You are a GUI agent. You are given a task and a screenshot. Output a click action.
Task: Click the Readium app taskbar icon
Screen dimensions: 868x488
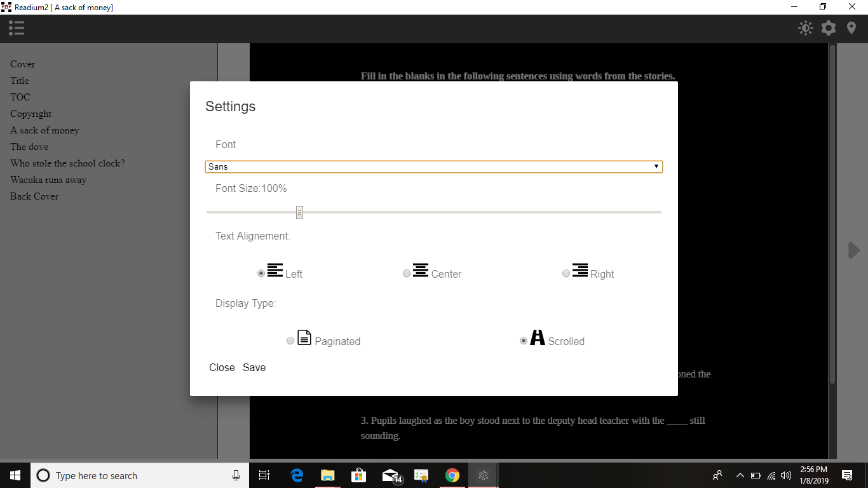484,475
